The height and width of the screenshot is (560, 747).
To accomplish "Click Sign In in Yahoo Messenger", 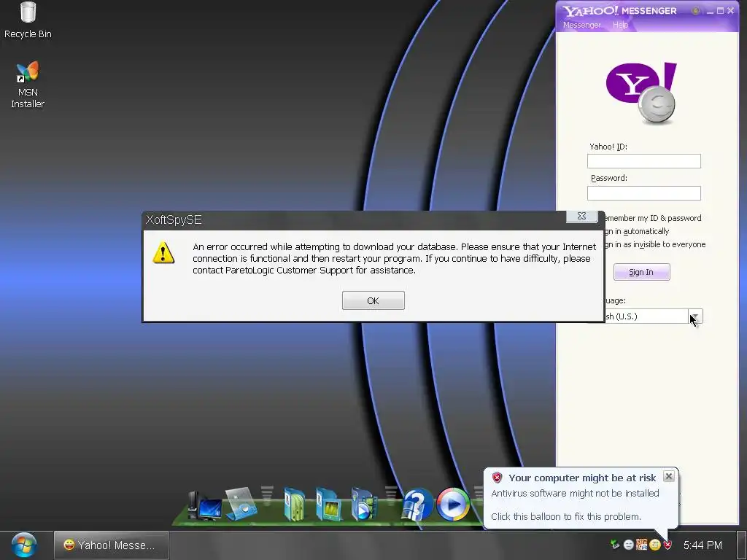I will click(x=641, y=272).
